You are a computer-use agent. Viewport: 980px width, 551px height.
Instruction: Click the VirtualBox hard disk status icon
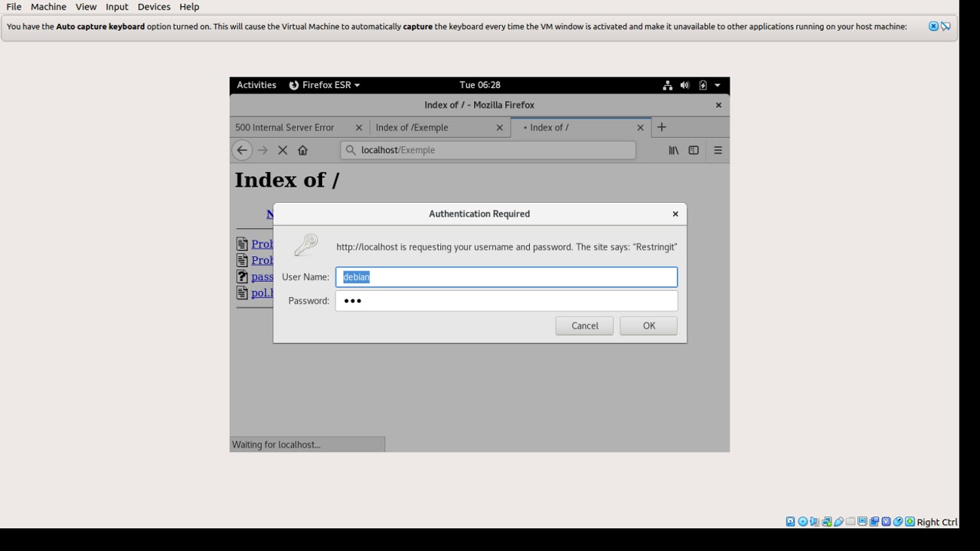click(790, 522)
